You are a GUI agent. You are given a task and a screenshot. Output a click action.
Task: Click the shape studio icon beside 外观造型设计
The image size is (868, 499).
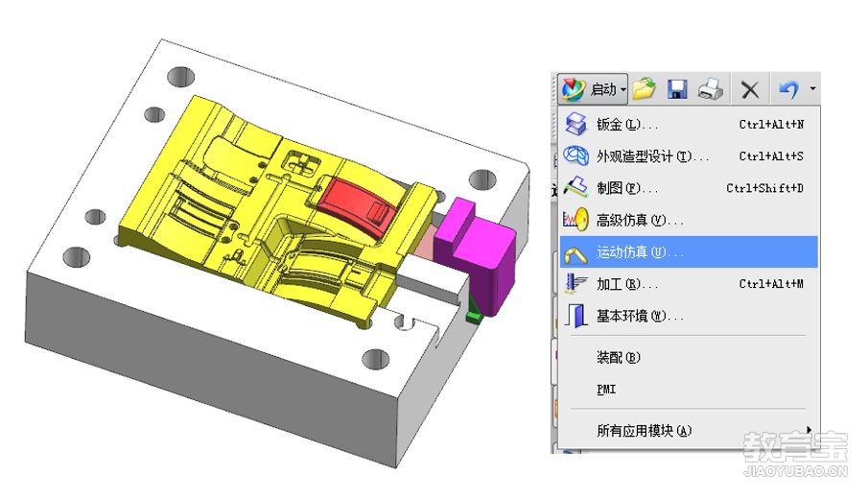tap(575, 155)
